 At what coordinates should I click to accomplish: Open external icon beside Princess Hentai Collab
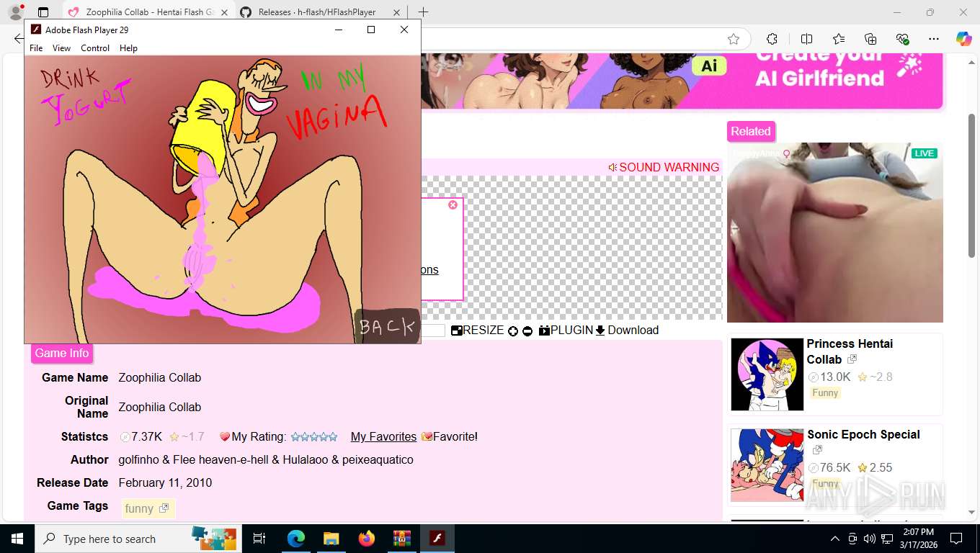852,359
